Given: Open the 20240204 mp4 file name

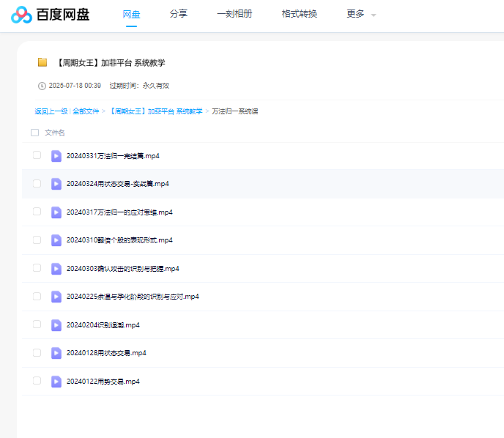Looking at the screenshot, I should [x=103, y=325].
